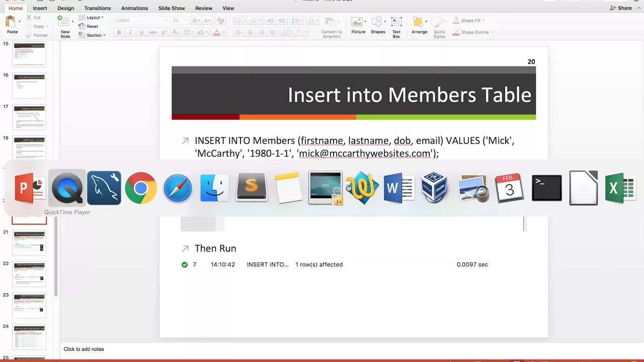644x362 pixels.
Task: Insert a Text Box
Action: pos(396,28)
